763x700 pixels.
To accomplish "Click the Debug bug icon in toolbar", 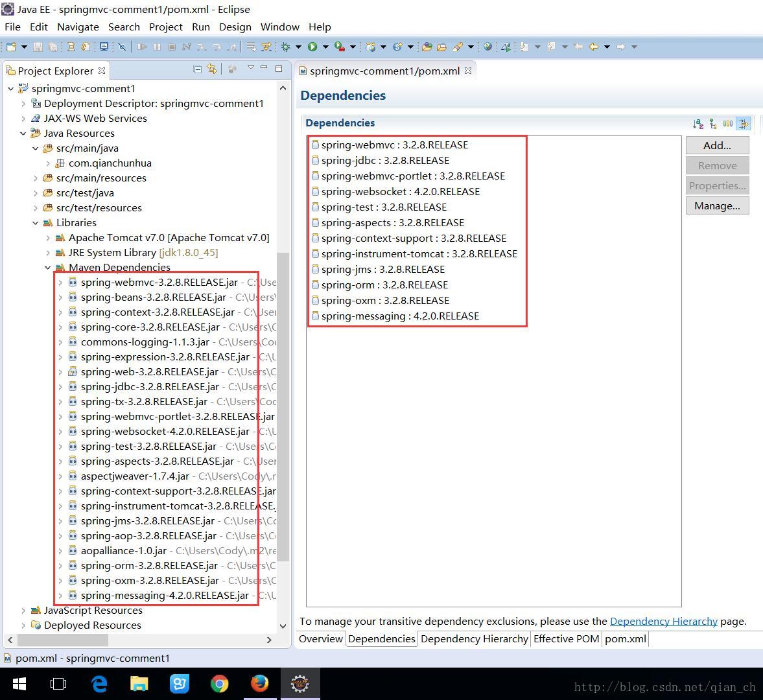I will (x=286, y=47).
